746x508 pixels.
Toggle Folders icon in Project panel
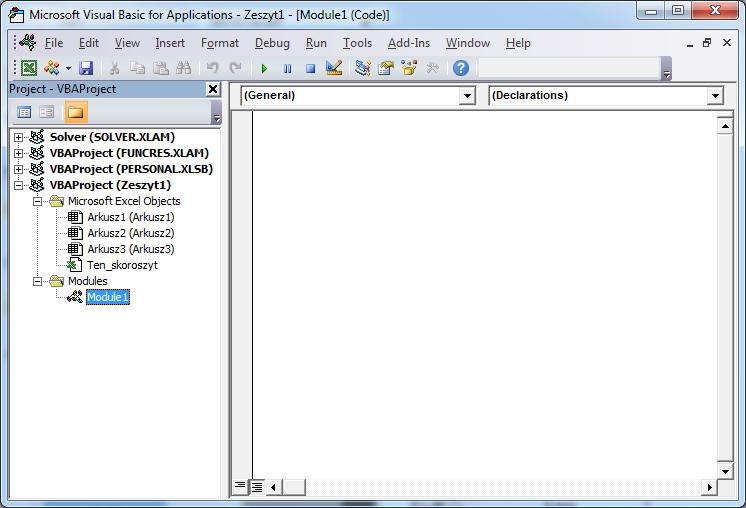pos(76,112)
